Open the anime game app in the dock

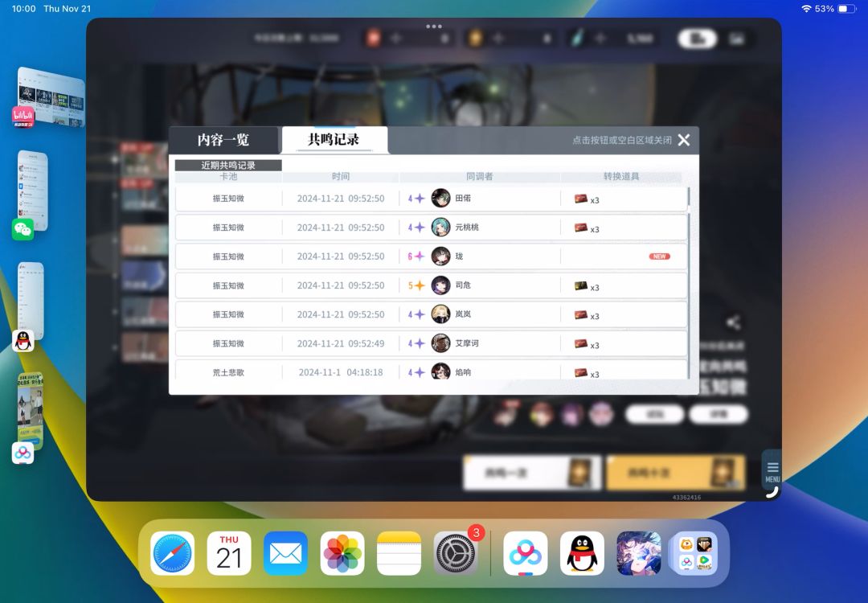639,553
